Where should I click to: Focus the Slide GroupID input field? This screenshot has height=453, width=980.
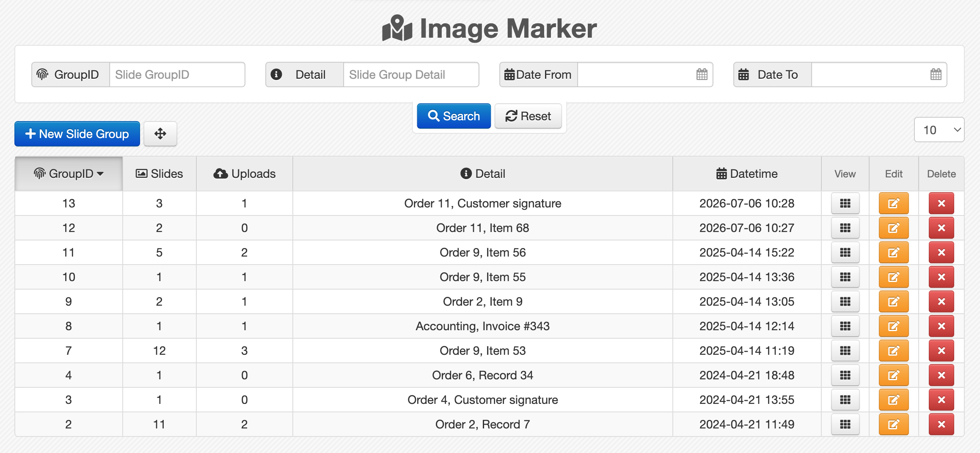click(177, 75)
